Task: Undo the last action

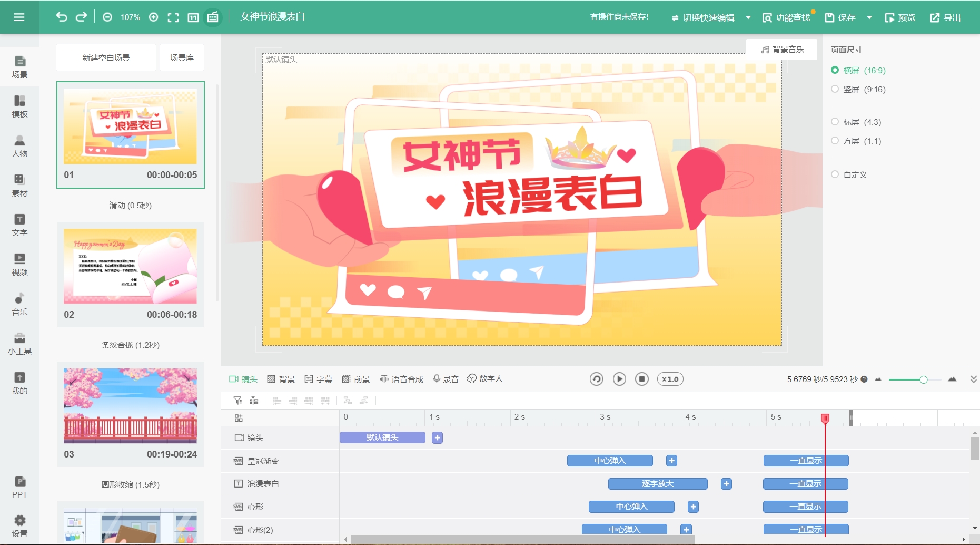Action: coord(62,17)
